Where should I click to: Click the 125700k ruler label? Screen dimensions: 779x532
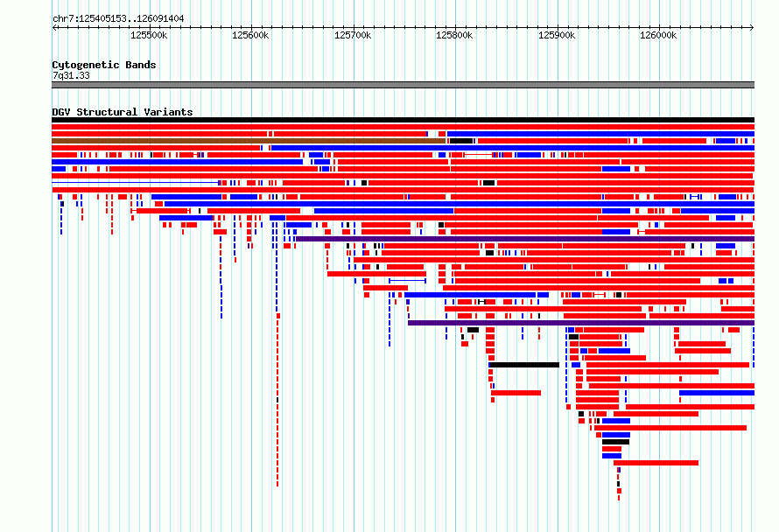353,35
